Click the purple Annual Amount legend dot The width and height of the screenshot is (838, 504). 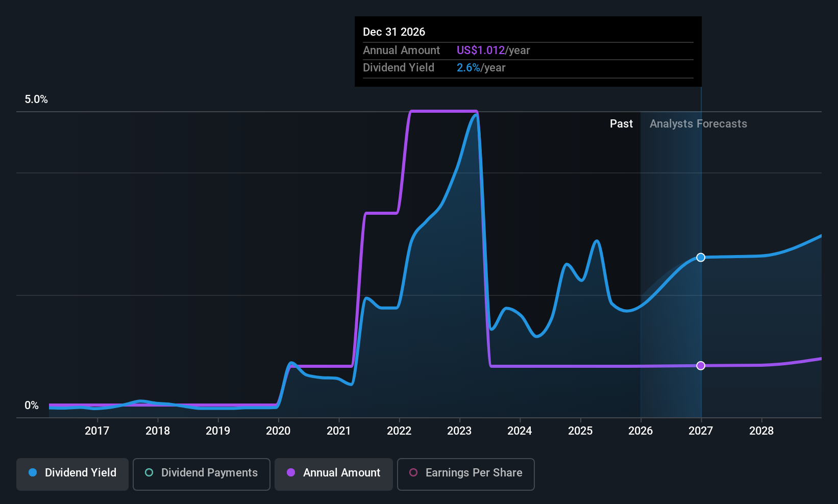[x=291, y=472]
